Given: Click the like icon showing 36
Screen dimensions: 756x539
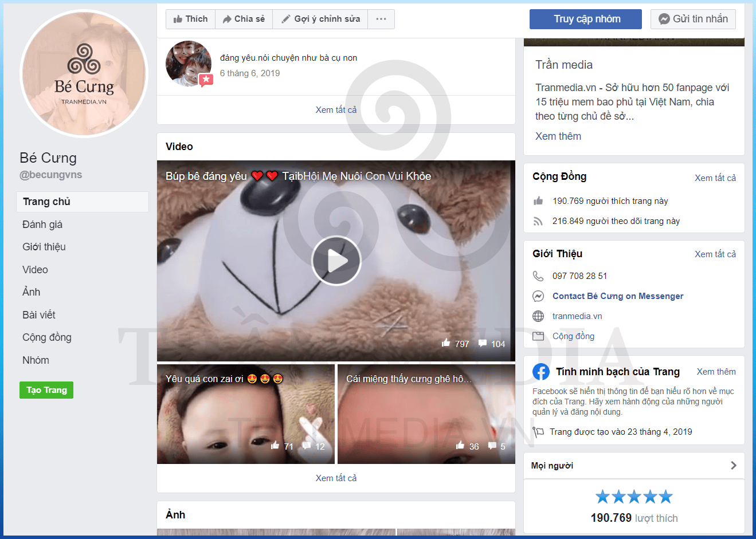Looking at the screenshot, I should coord(460,446).
